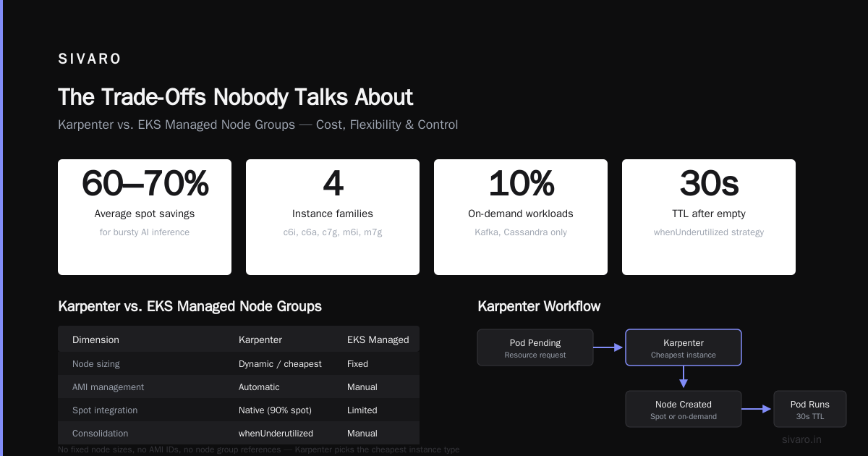The image size is (868, 456).
Task: Click arrow between Pod Pending and Karpenter
Action: point(609,347)
